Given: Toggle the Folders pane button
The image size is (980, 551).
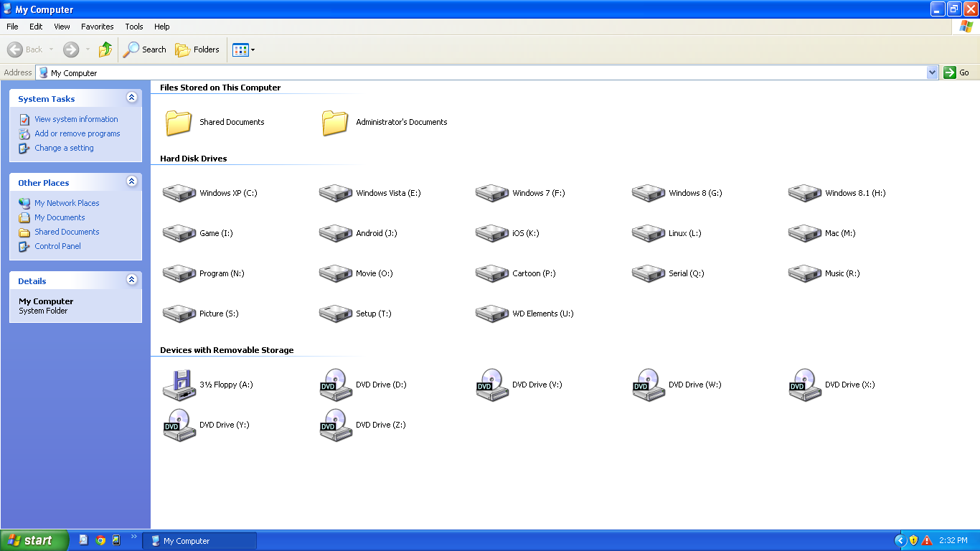Looking at the screenshot, I should (x=198, y=50).
